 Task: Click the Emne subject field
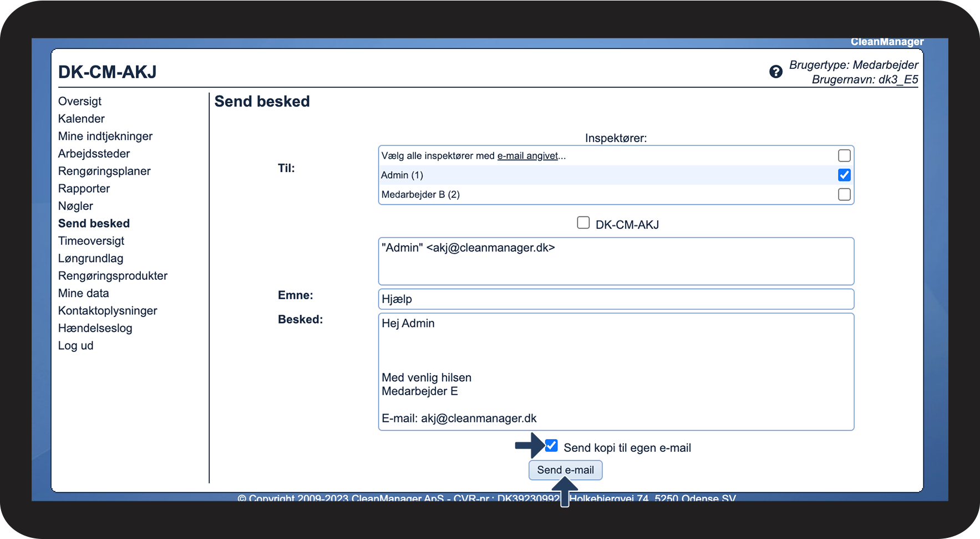pyautogui.click(x=616, y=299)
